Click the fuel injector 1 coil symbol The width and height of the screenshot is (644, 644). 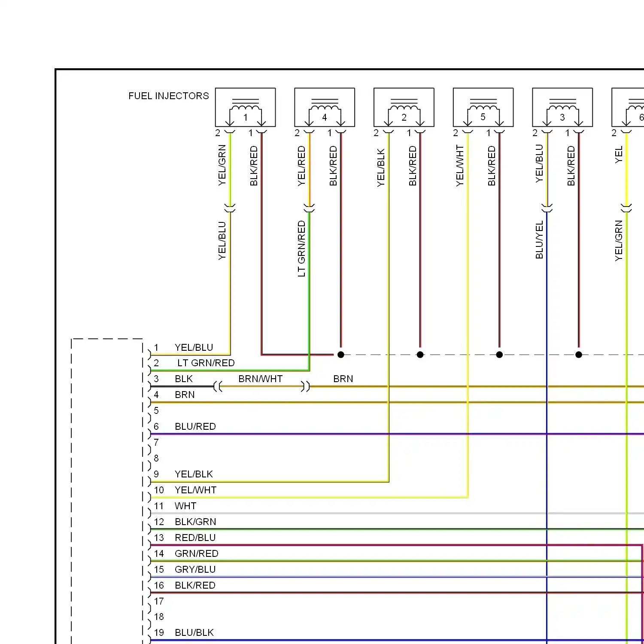coord(245,107)
